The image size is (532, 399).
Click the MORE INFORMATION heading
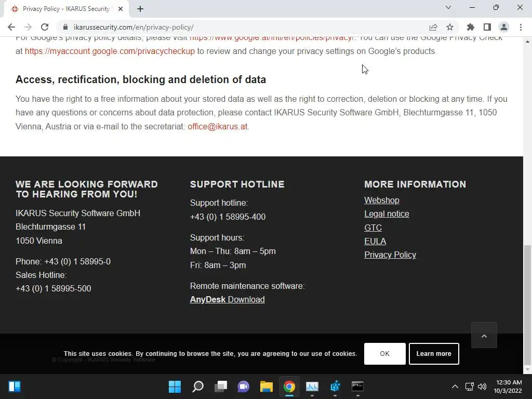coord(415,184)
